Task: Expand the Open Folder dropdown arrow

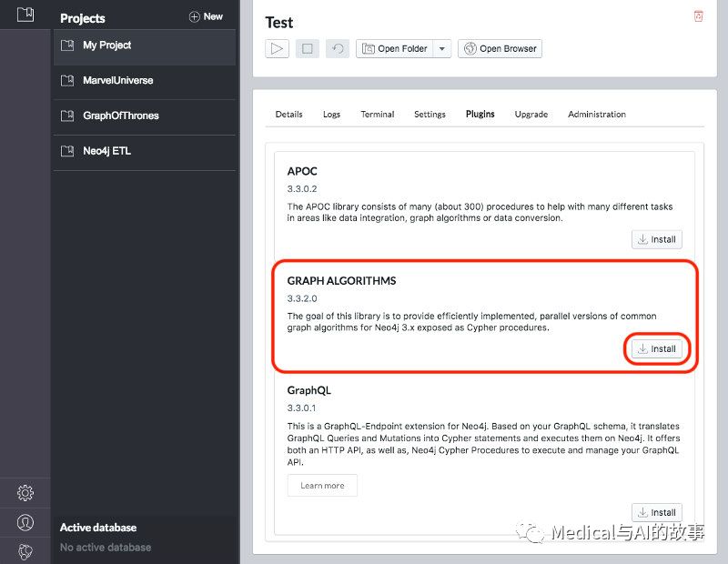Action: click(x=442, y=48)
